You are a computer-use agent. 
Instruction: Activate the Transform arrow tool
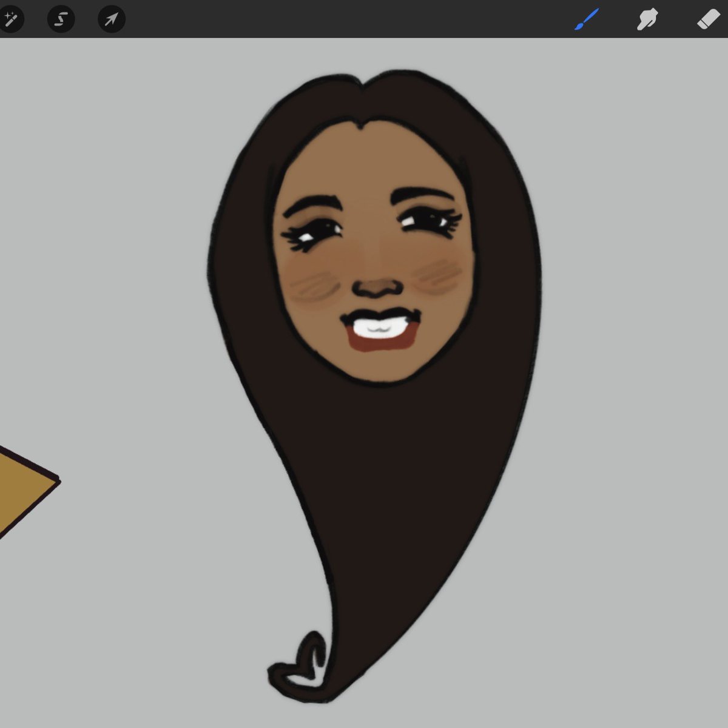pyautogui.click(x=110, y=19)
